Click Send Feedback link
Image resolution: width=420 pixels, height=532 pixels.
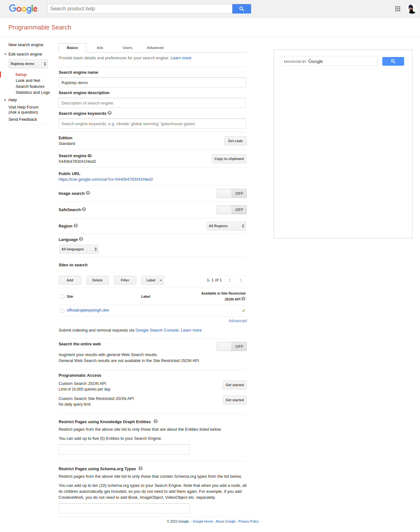pos(23,120)
